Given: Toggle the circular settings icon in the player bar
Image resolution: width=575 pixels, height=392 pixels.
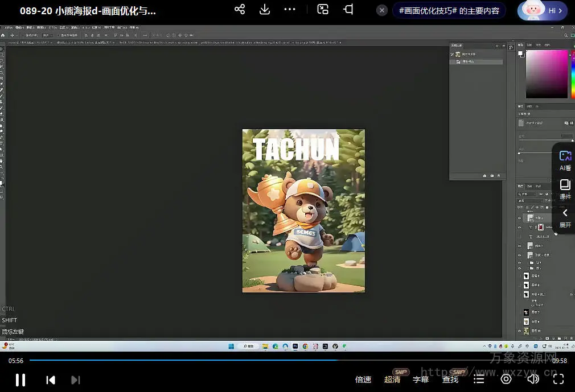Looking at the screenshot, I should (506, 379).
